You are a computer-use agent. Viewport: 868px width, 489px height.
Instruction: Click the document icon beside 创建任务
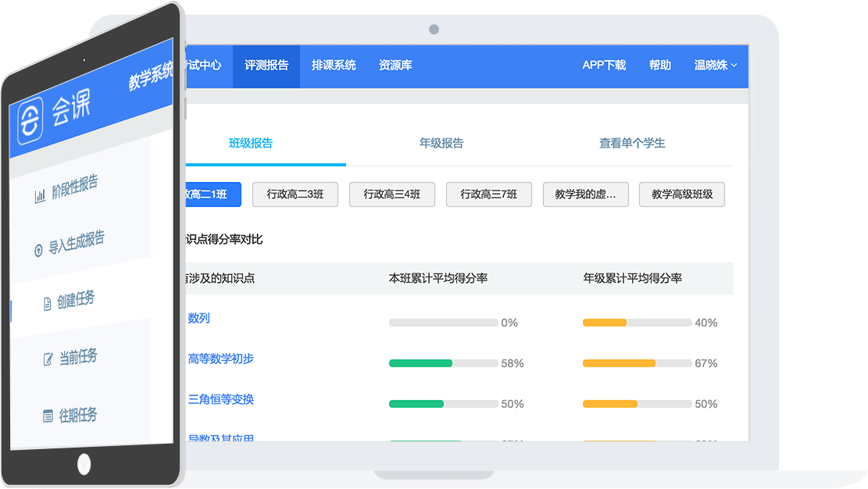pos(47,304)
